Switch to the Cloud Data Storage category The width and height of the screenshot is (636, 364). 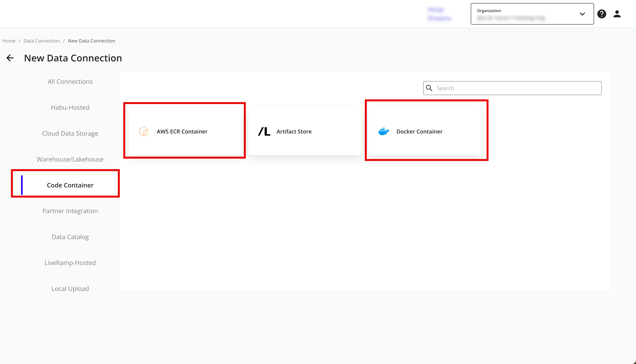[70, 133]
